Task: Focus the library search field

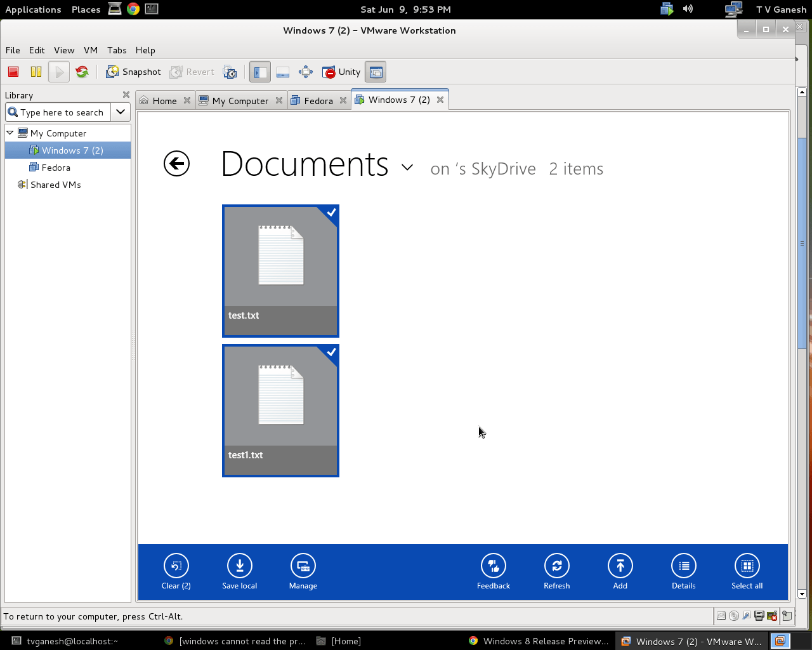Action: [58, 112]
